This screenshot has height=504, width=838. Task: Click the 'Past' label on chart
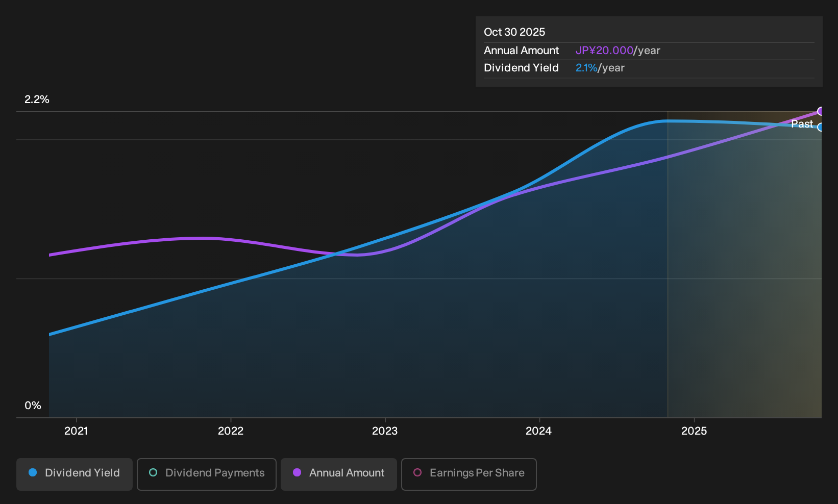pos(802,124)
